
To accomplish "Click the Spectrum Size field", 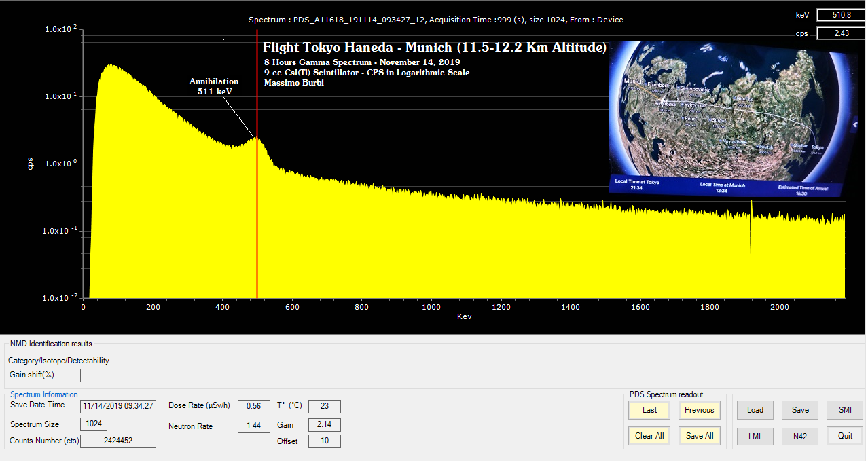I will click(x=94, y=424).
